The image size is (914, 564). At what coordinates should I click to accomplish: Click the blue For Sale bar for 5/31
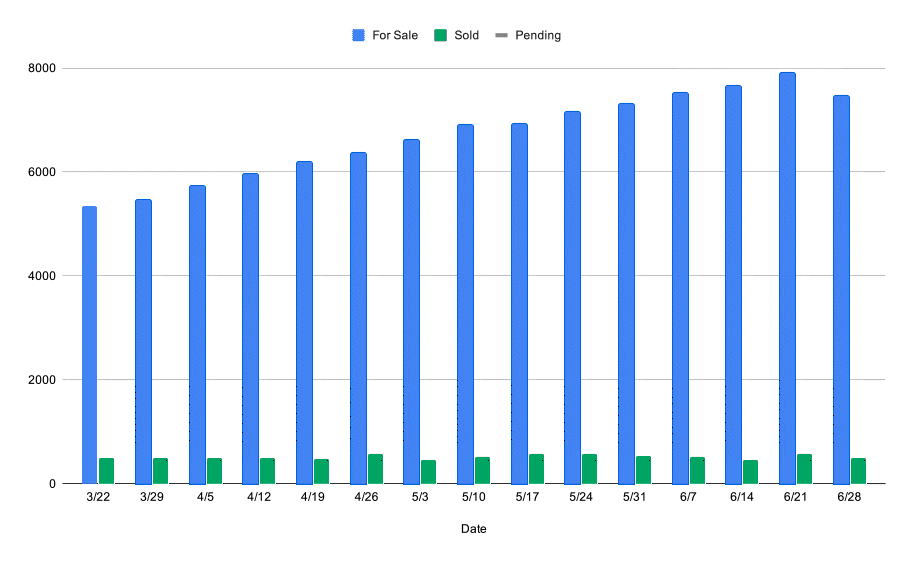(627, 294)
